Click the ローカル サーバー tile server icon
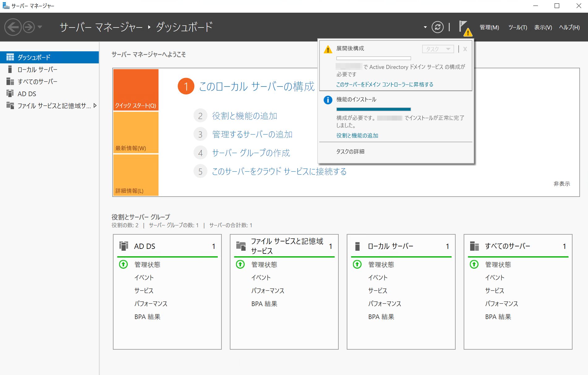Screen dimensions: 588x375 [x=357, y=246]
